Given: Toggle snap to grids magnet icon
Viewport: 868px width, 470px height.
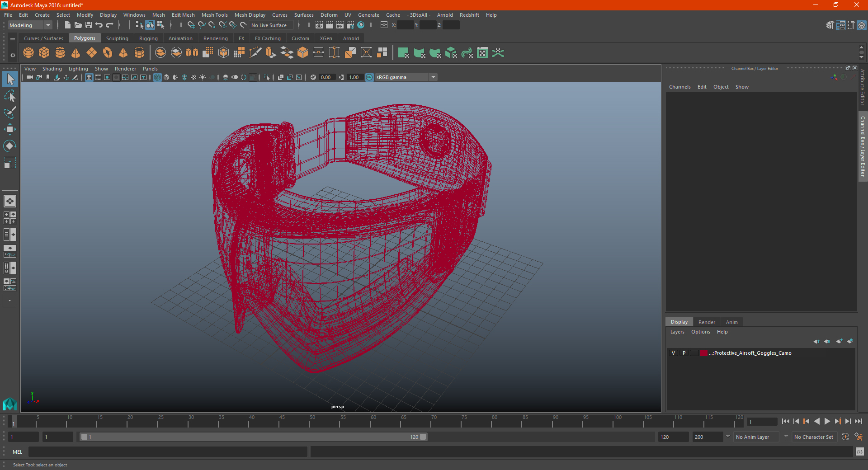Looking at the screenshot, I should click(x=191, y=25).
